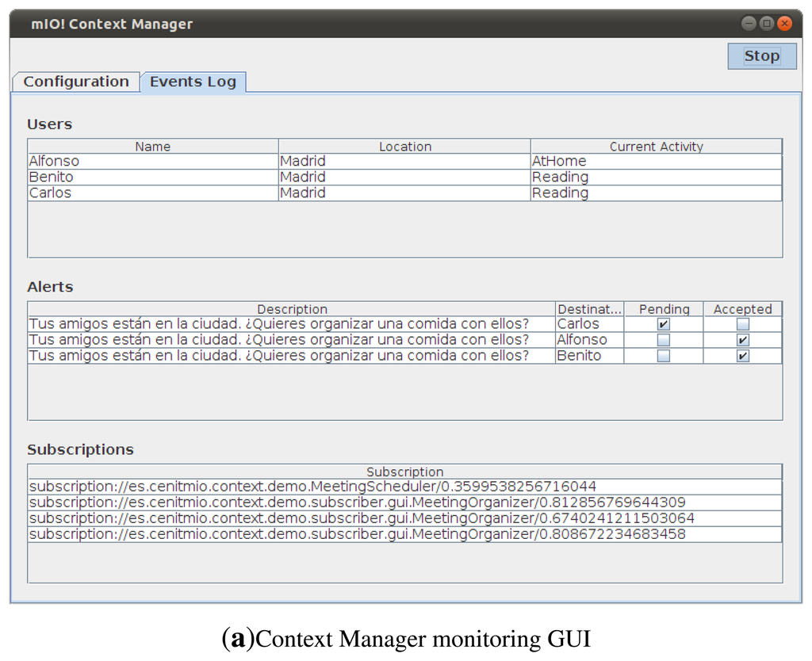Click the Stop button
This screenshot has width=812, height=661.
[761, 56]
